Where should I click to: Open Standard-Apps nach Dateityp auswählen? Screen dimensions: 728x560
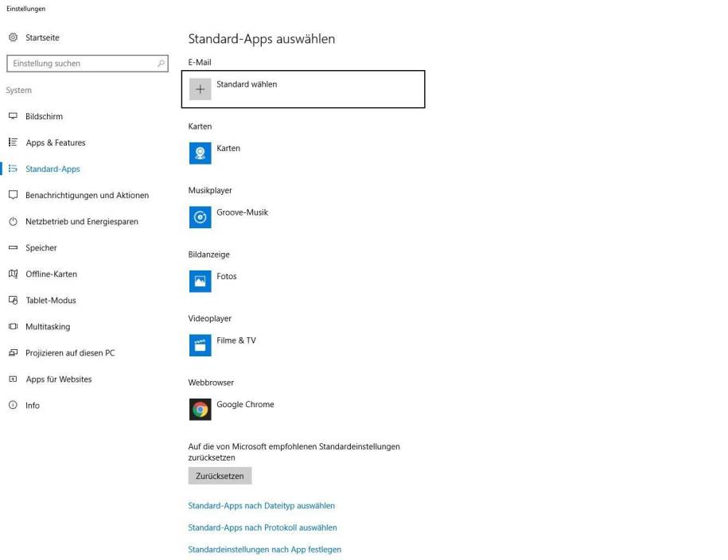coord(261,505)
